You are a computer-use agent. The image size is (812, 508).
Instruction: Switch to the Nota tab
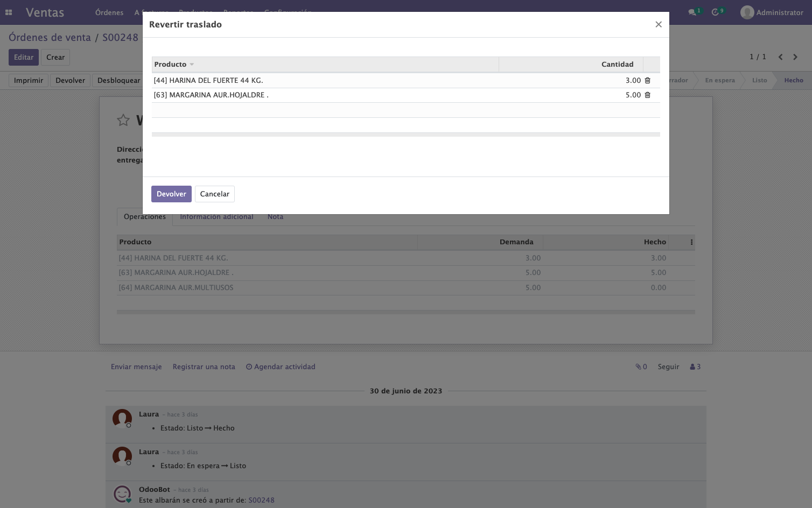pos(275,217)
